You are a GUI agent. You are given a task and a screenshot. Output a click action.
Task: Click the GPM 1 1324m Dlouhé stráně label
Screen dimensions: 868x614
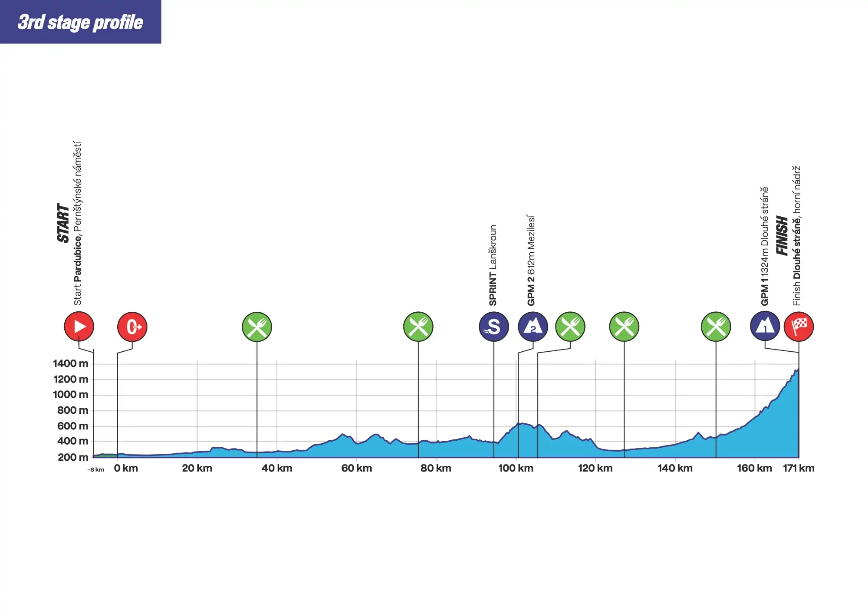tap(765, 246)
